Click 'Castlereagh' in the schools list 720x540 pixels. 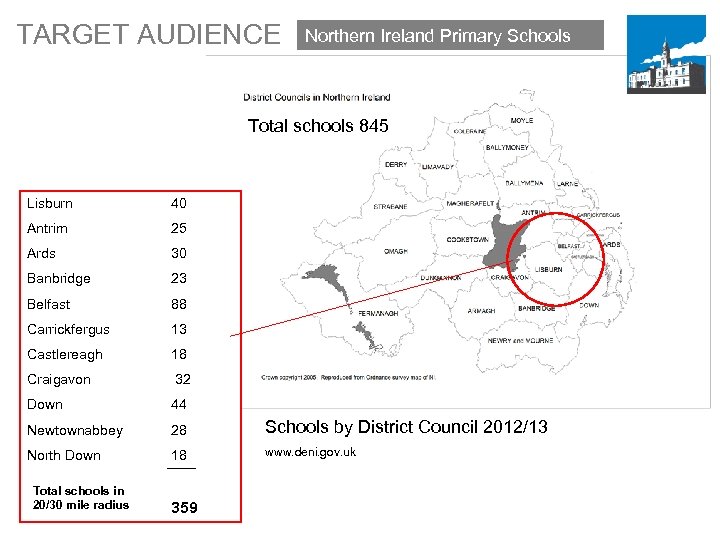(65, 354)
